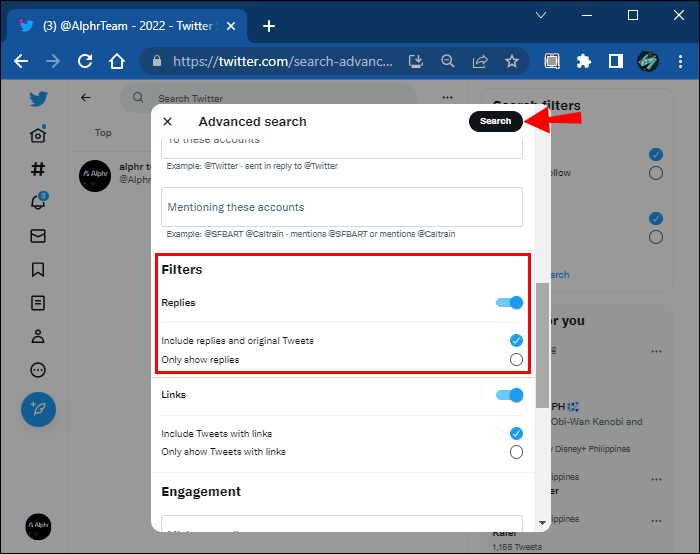Click the zoom magnifier icon in address bar
The image size is (700, 554).
pyautogui.click(x=447, y=61)
